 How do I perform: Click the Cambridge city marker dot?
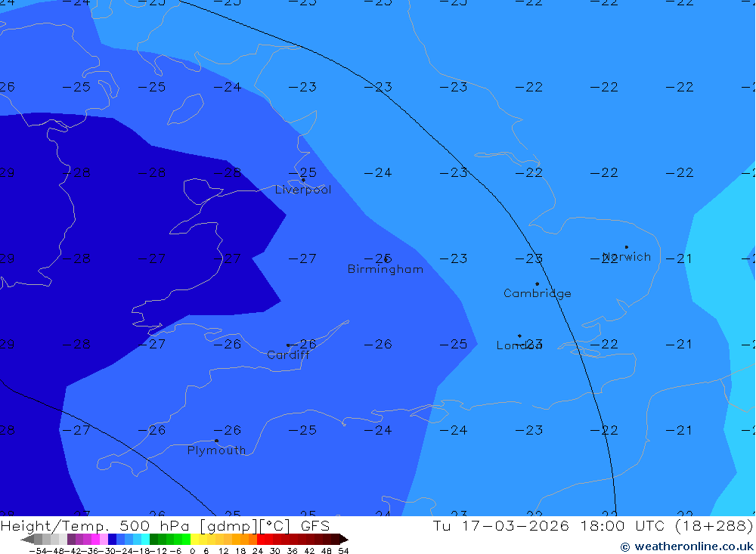(x=537, y=284)
